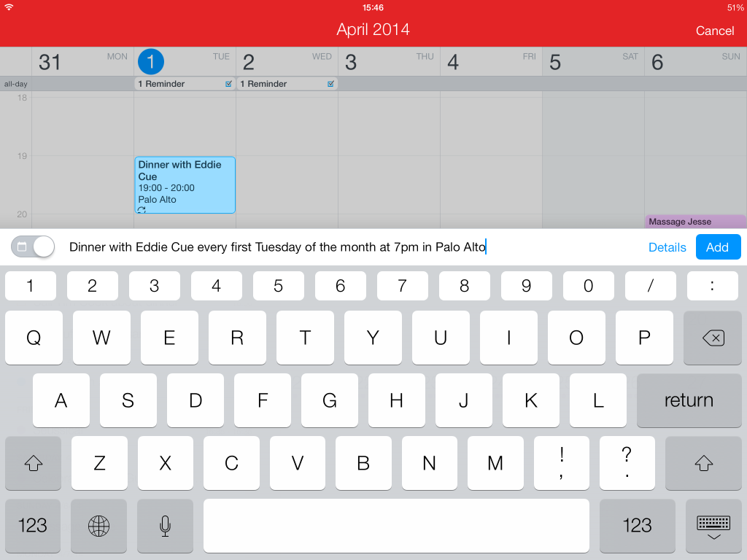This screenshot has width=747, height=560.
Task: Open the Massage Jesse event
Action: (695, 222)
